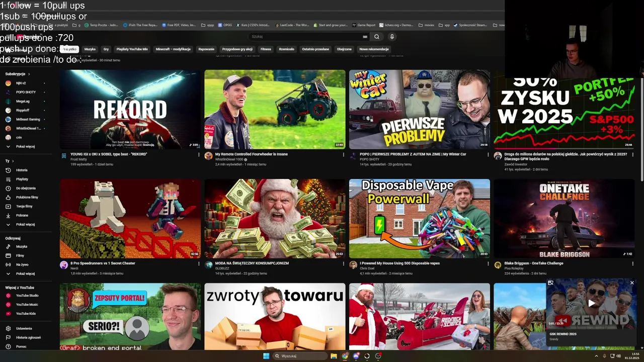Screen dimensions: 644x362
Task: Open the on-screen keyboard icon in search box
Action: point(365,37)
